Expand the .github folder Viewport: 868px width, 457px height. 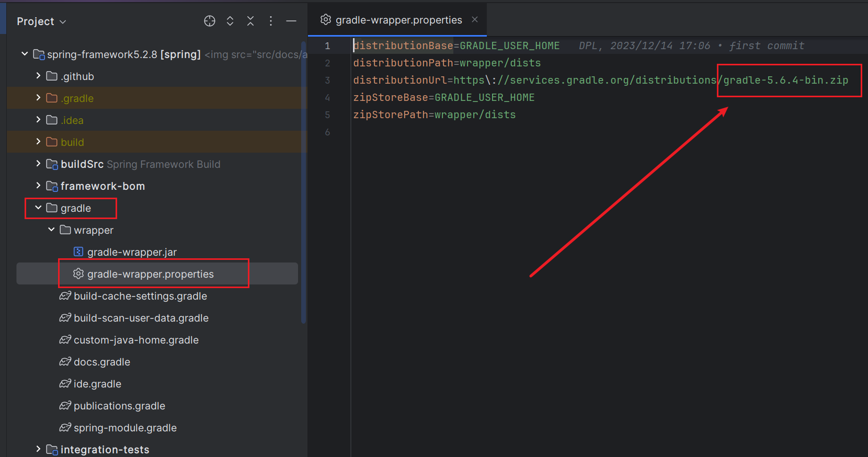tap(38, 76)
